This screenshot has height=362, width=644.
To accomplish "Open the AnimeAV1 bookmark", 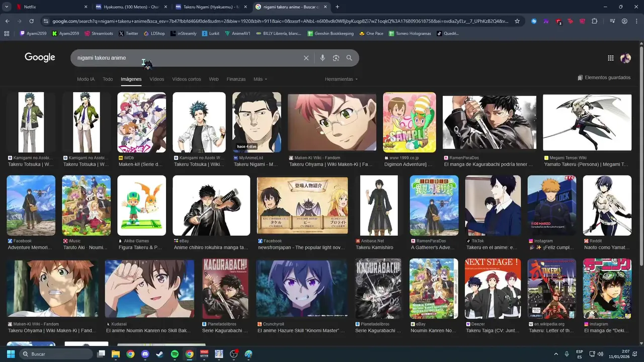I will click(x=237, y=34).
